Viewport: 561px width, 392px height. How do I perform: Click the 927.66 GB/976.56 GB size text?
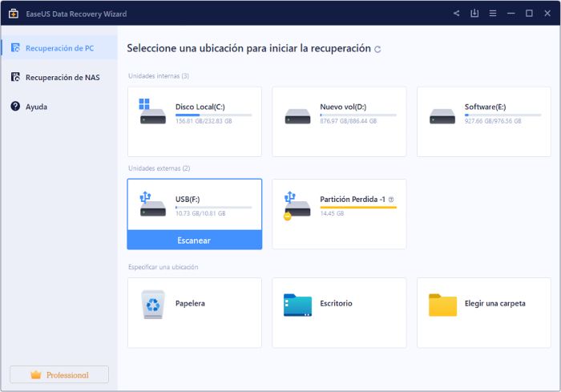coord(493,121)
